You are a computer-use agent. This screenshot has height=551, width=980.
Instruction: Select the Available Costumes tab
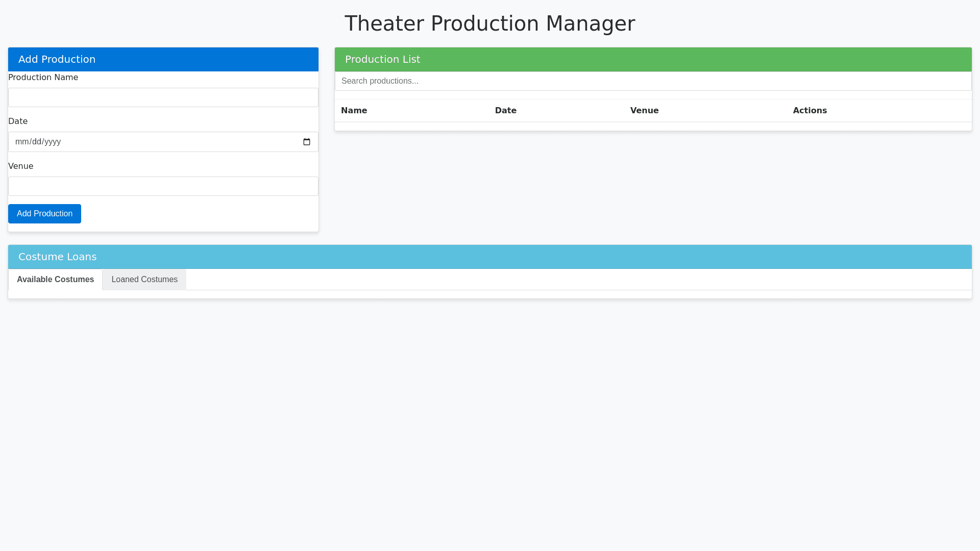[x=55, y=280]
